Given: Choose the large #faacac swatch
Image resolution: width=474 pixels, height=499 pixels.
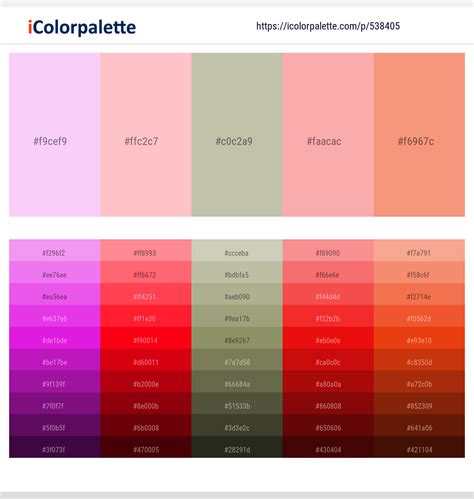Looking at the screenshot, I should click(328, 135).
